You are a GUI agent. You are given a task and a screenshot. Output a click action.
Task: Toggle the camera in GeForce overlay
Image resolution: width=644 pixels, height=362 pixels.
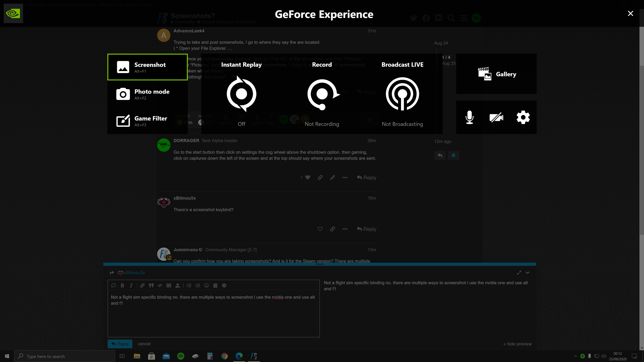tap(496, 117)
